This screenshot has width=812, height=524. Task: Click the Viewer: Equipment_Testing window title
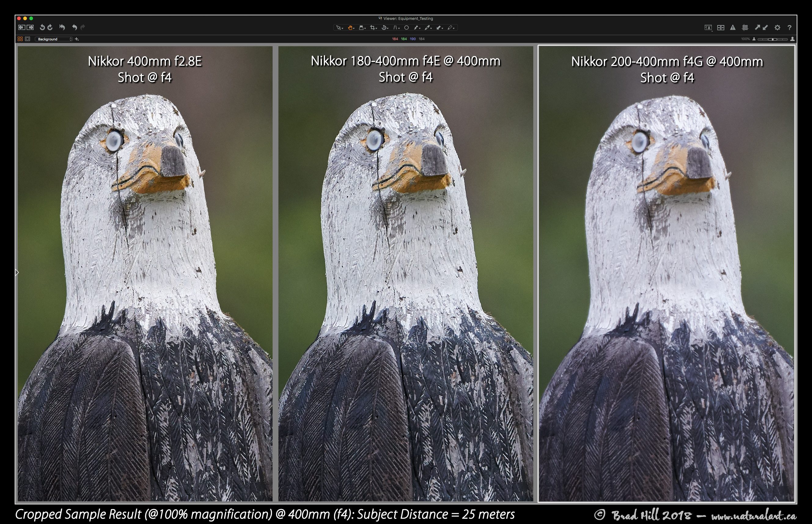[x=408, y=18]
